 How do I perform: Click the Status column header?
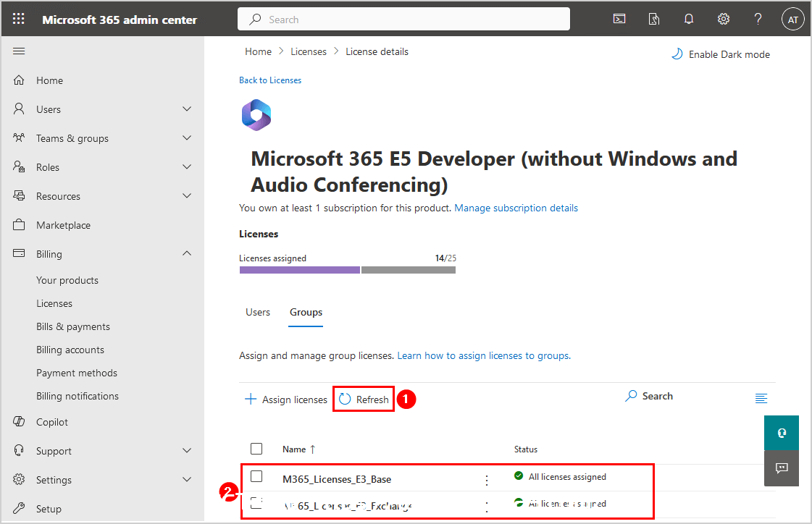click(526, 449)
